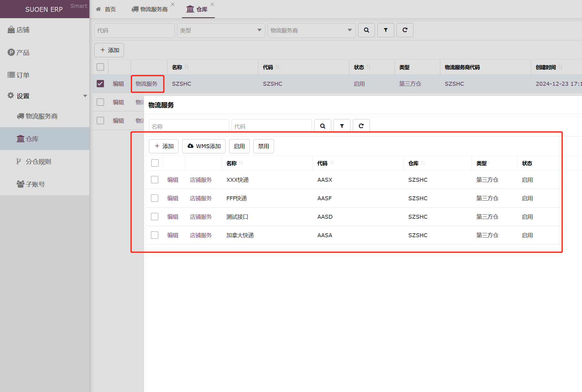Image resolution: width=582 pixels, height=392 pixels.
Task: Sort logistics service table by 名称
Action: point(241,163)
